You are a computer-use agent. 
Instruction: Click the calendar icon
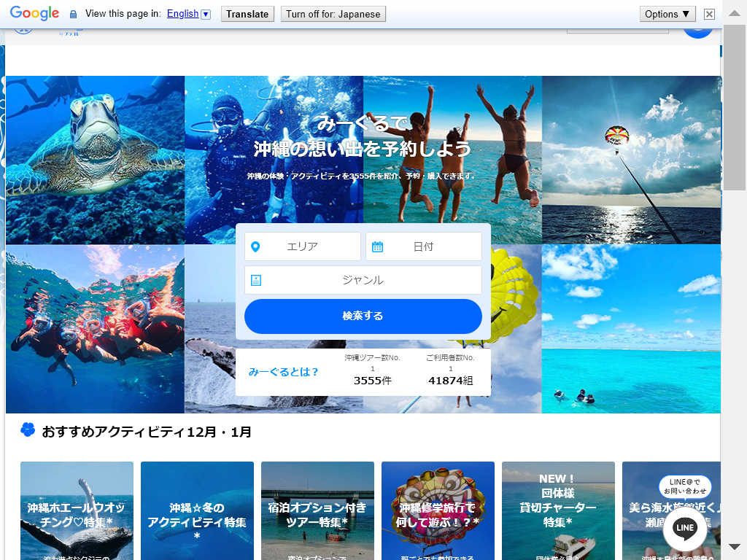click(x=377, y=246)
